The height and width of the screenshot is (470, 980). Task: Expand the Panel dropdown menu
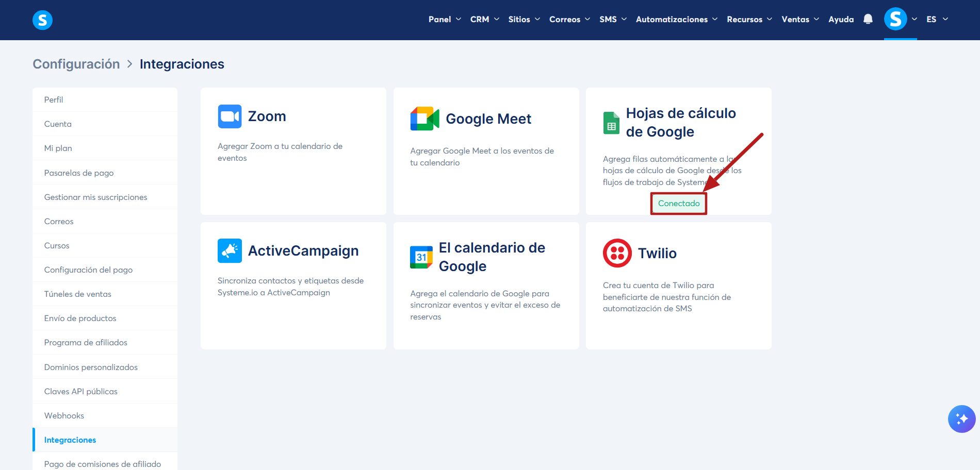(445, 19)
